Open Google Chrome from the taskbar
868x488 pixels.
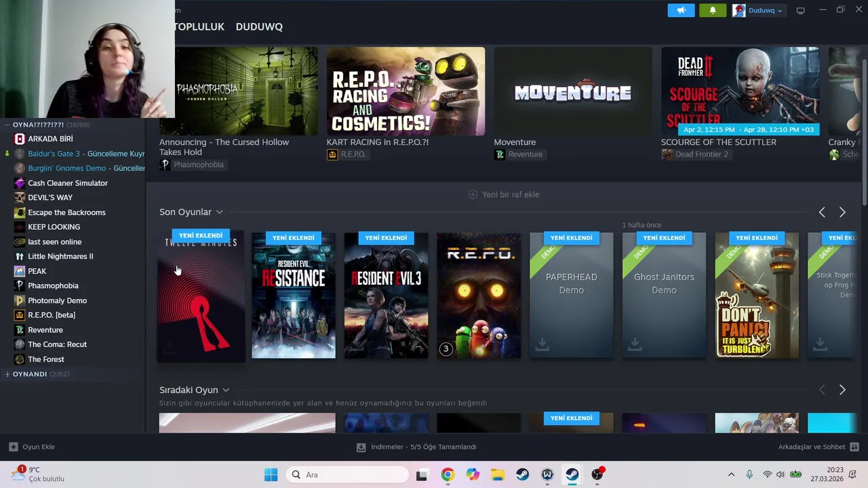[448, 474]
